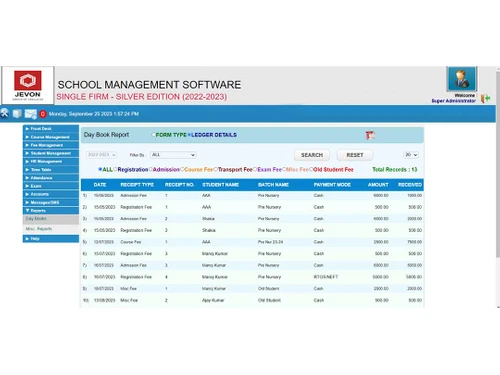Viewport: 500px width, 375px height.
Task: Click the logout door icon
Action: (485, 98)
